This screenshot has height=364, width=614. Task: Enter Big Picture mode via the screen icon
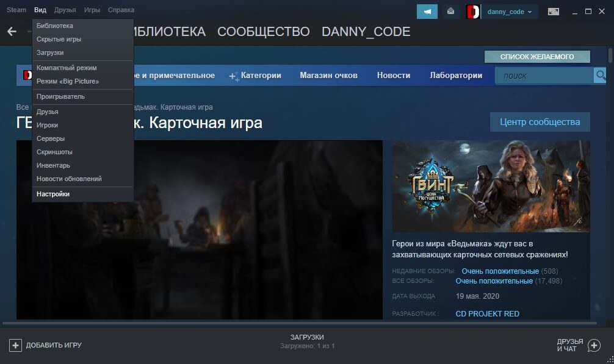554,10
